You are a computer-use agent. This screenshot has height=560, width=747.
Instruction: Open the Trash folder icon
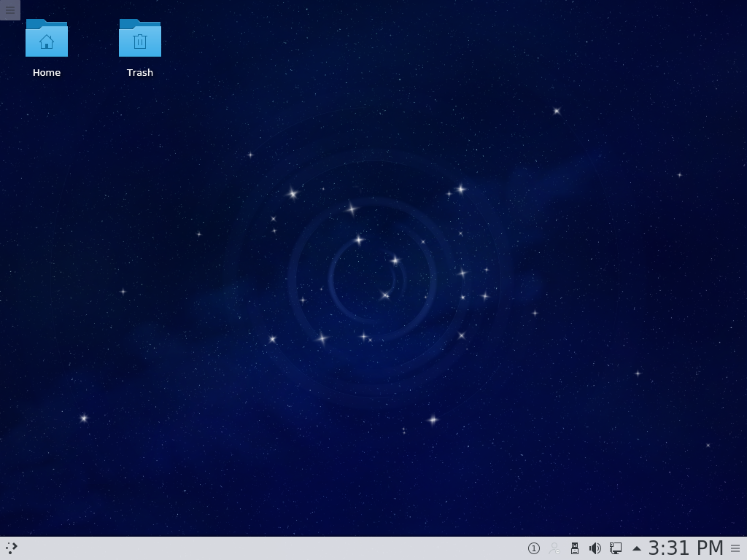140,38
